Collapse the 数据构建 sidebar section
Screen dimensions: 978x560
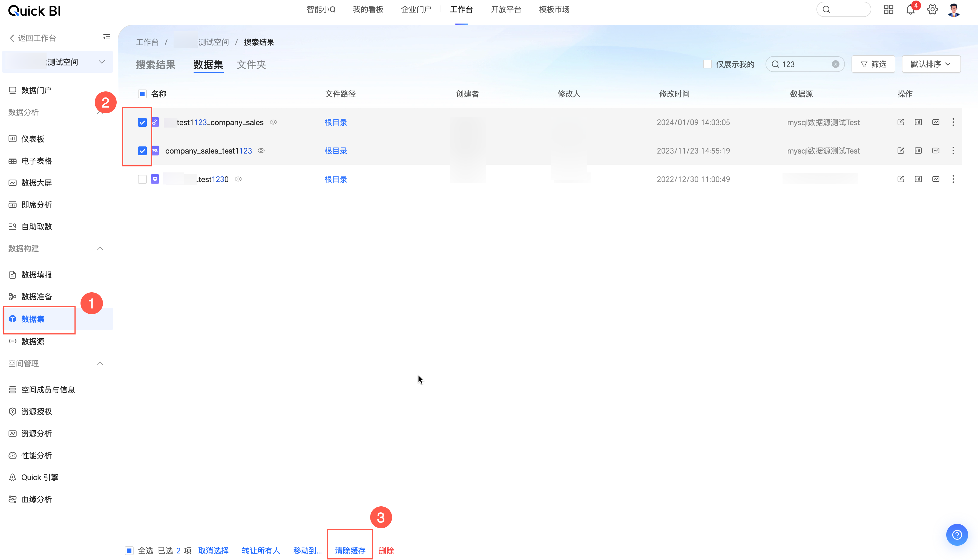pos(100,249)
